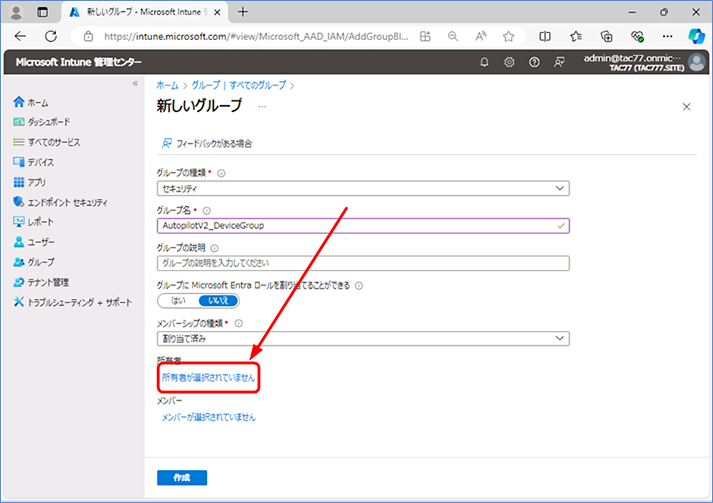Open browser collections icon
This screenshot has width=713, height=503.
point(606,36)
